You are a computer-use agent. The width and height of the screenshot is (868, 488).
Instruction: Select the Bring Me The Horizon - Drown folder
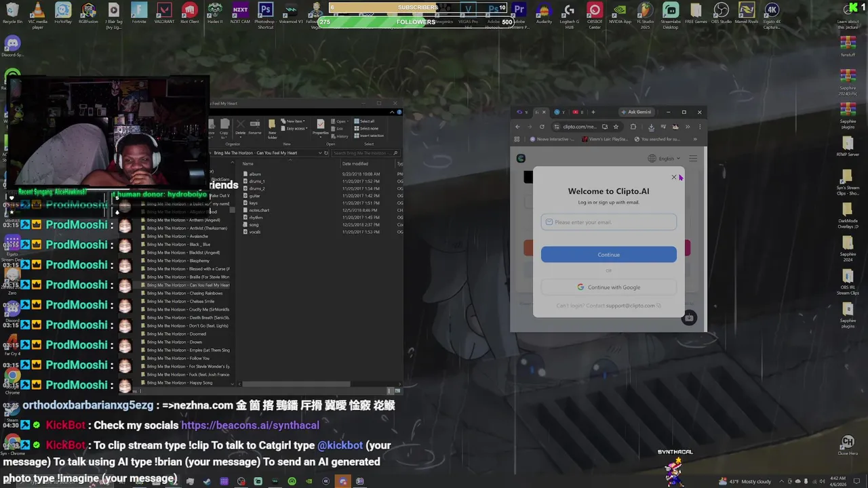(174, 342)
